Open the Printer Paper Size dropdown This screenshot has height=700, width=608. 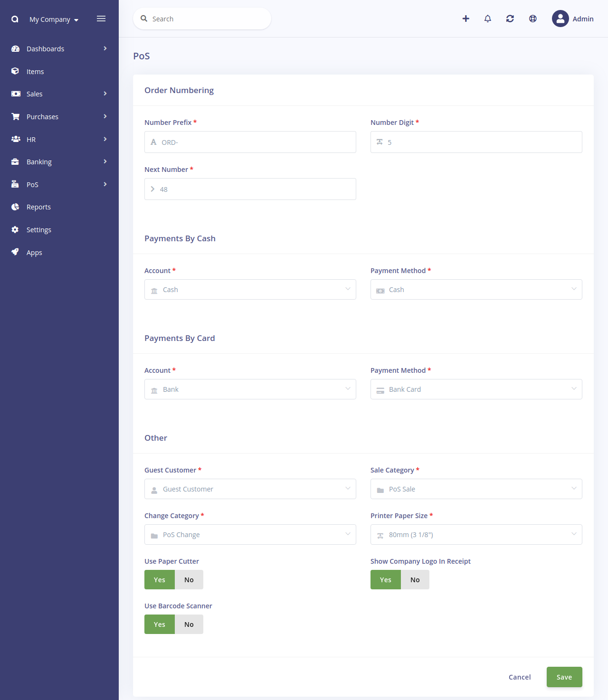[x=476, y=534]
